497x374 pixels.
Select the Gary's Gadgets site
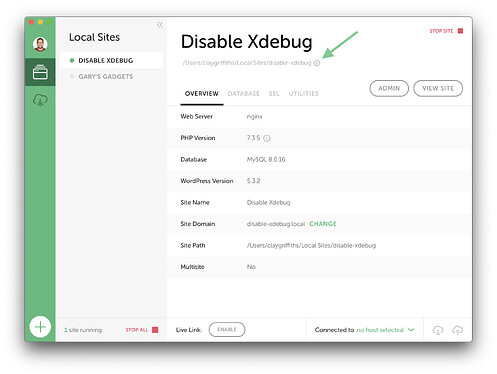tap(111, 77)
